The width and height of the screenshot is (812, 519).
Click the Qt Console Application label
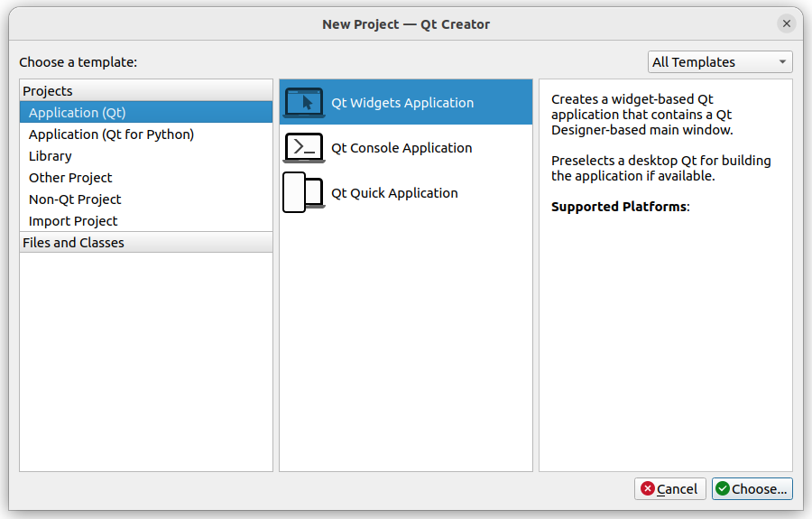(401, 148)
